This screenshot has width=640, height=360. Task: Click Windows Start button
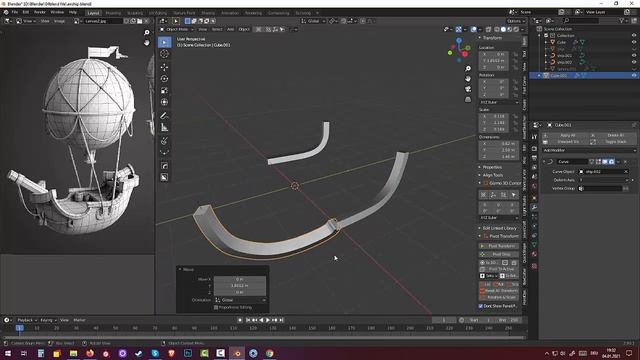(x=8, y=353)
